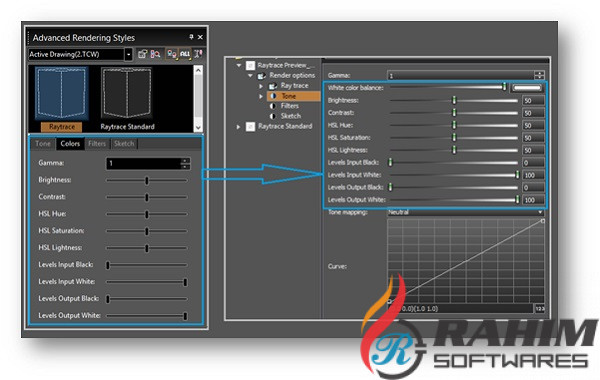This screenshot has width=600, height=380.
Task: Click the Gamma field in styles panel
Action: tap(143, 163)
